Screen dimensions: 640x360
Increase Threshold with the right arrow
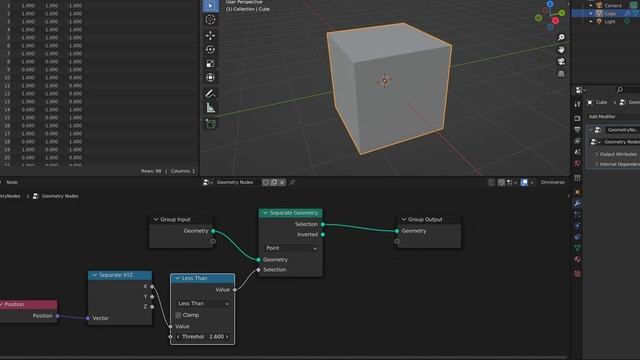pyautogui.click(x=227, y=337)
